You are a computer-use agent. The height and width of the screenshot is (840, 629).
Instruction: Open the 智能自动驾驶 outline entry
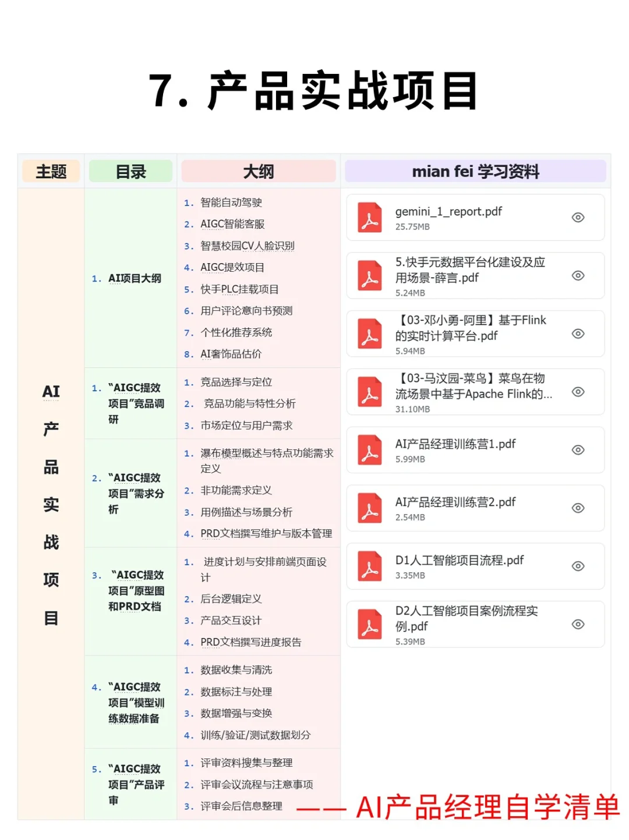point(233,203)
